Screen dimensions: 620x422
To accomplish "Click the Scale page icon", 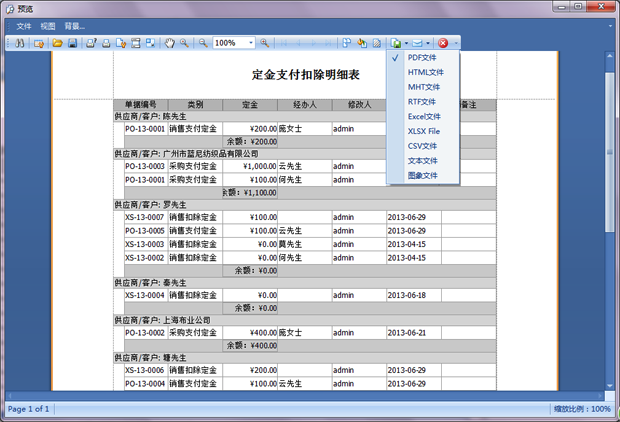I will tap(150, 43).
